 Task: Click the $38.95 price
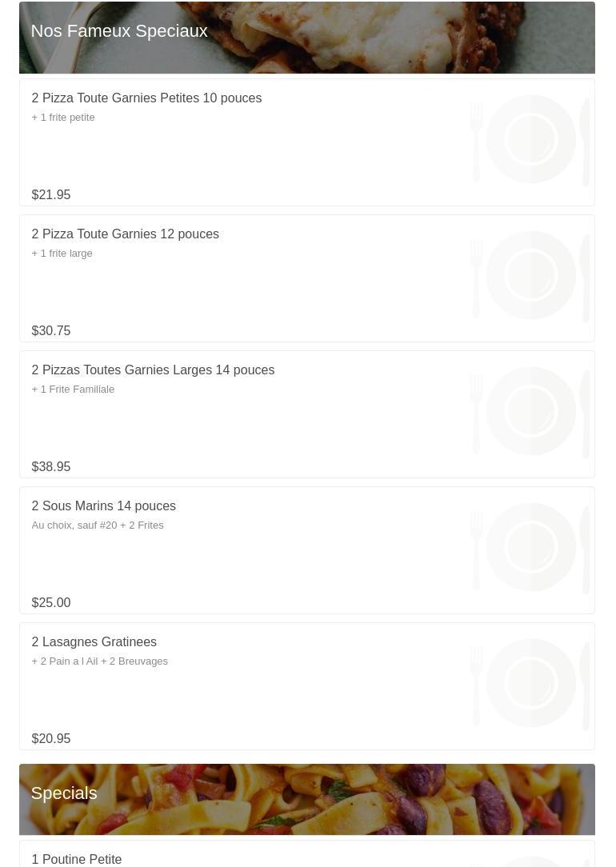51,467
